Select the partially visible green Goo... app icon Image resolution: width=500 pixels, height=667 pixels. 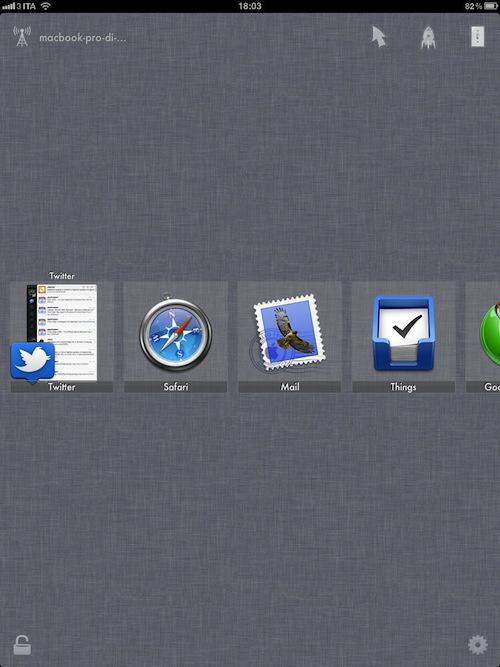pyautogui.click(x=489, y=333)
